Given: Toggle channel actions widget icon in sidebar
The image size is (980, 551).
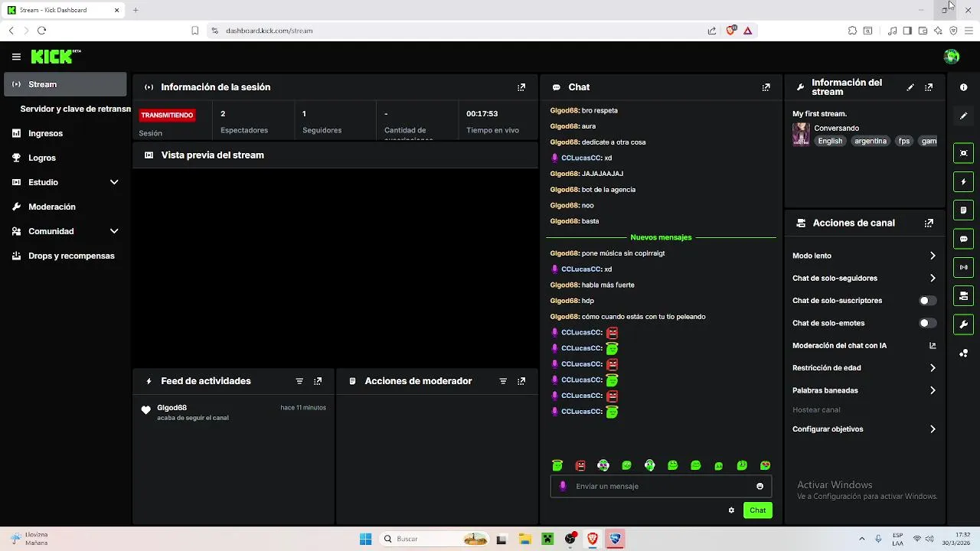Looking at the screenshot, I should [963, 295].
